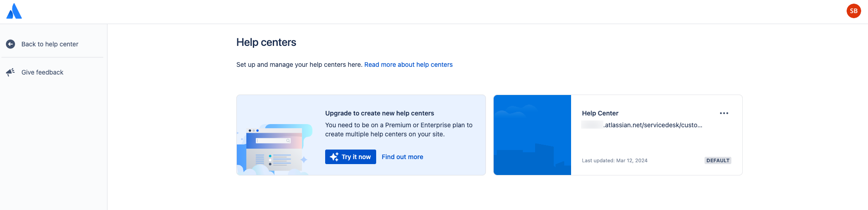This screenshot has width=868, height=210.
Task: Open the Read more about help centers link
Action: [x=408, y=65]
